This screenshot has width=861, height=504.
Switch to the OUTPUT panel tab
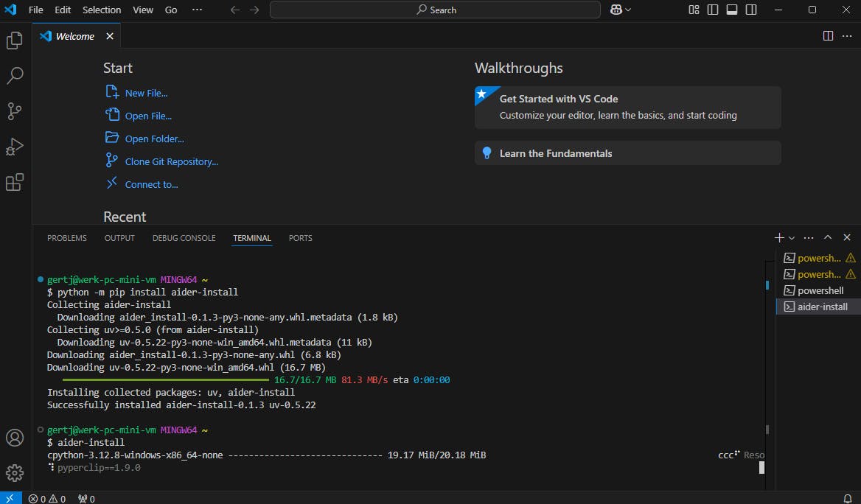click(119, 238)
